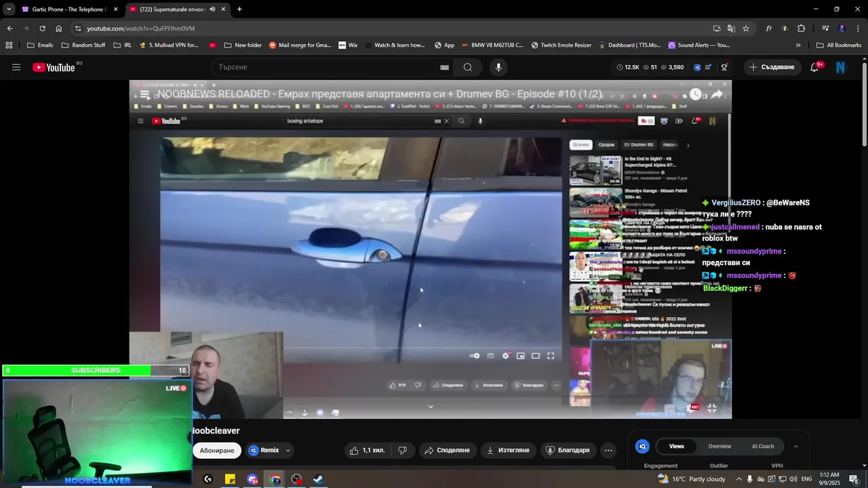This screenshot has height=488, width=868.
Task: Click the Създаване create button
Action: click(x=772, y=67)
